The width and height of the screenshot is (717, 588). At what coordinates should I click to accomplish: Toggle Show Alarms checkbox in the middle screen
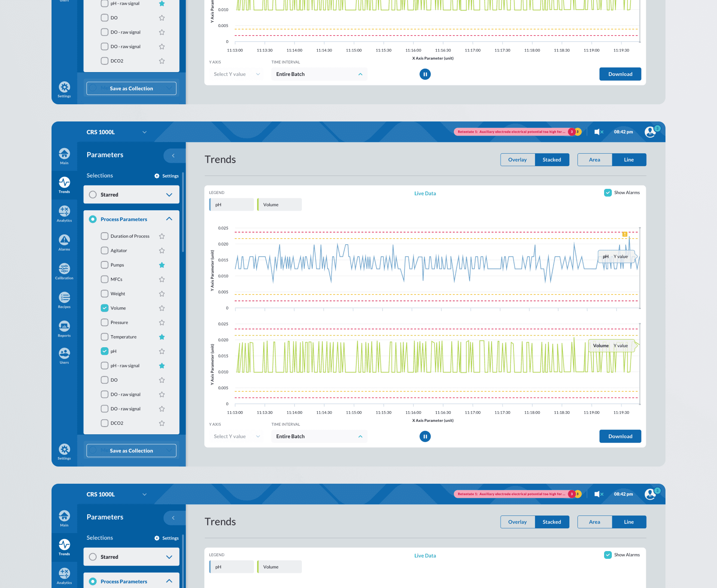(x=608, y=193)
